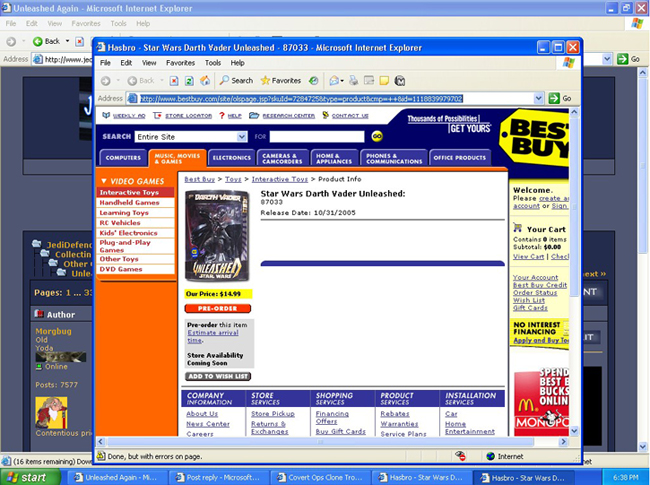Click McDonald's Monopoly ad banner
650x485 pixels.
(541, 402)
